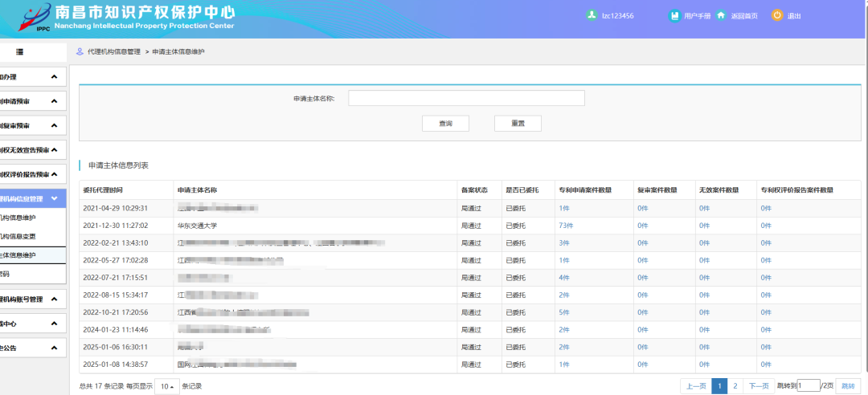Open 1件 link in 2021-04-29 row
The image size is (868, 395).
coord(564,209)
